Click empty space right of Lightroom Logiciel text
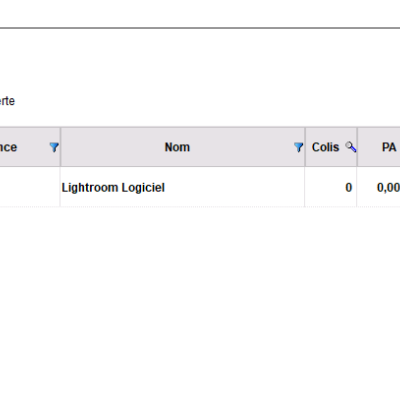400x400 pixels. click(x=233, y=188)
